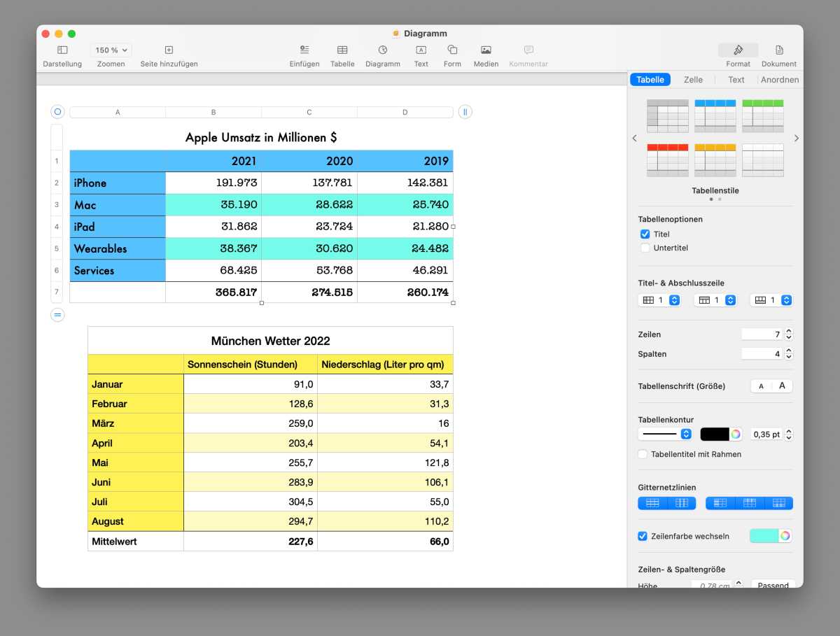Switch to the Zelle tab
The width and height of the screenshot is (840, 636).
pyautogui.click(x=693, y=80)
